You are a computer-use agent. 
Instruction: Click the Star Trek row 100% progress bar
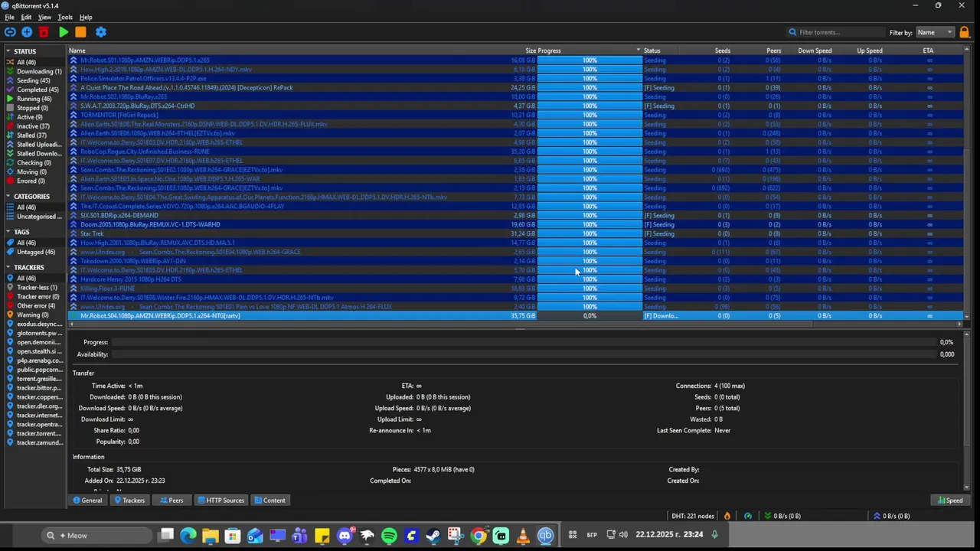pyautogui.click(x=590, y=233)
